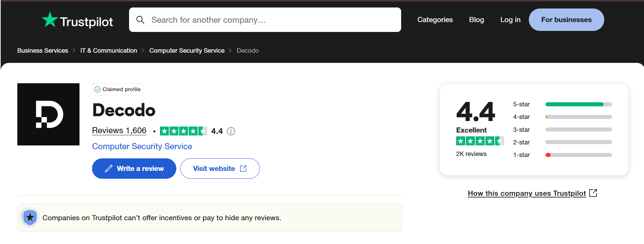Click the claimed profile checkmark icon

(x=97, y=89)
